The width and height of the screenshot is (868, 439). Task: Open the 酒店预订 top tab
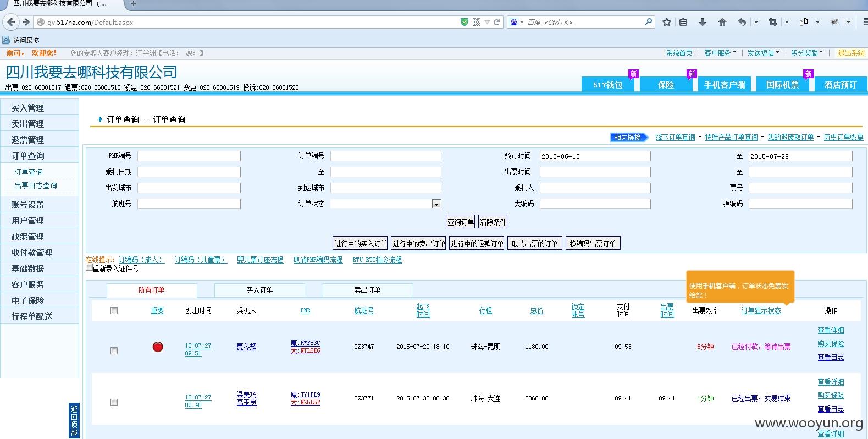[x=841, y=84]
